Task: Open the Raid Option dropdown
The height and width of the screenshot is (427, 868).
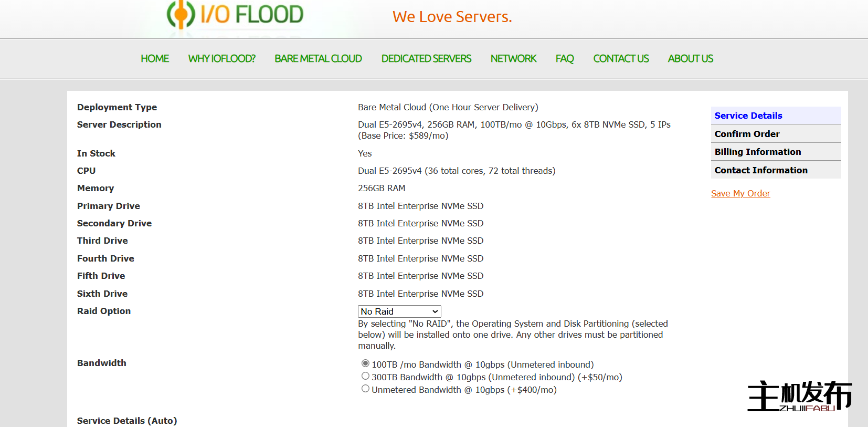Action: coord(399,311)
